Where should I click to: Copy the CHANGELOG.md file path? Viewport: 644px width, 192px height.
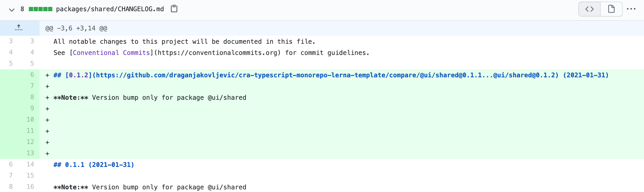click(174, 9)
